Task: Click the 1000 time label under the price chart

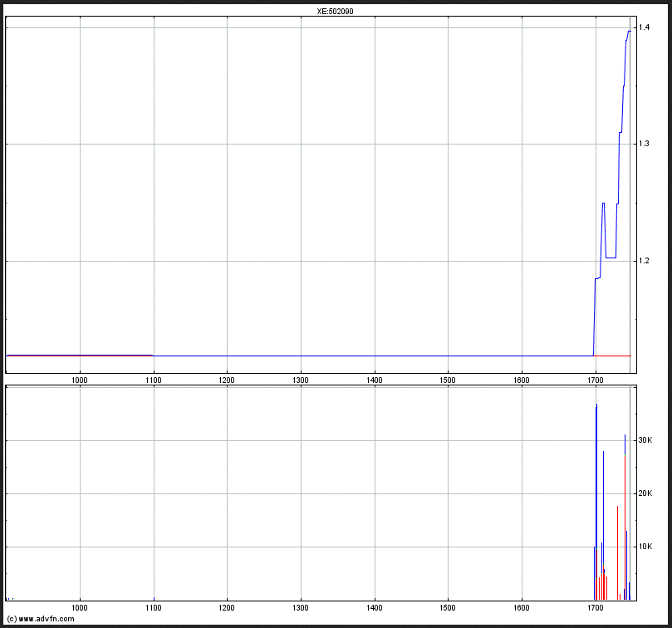Action: pyautogui.click(x=79, y=380)
